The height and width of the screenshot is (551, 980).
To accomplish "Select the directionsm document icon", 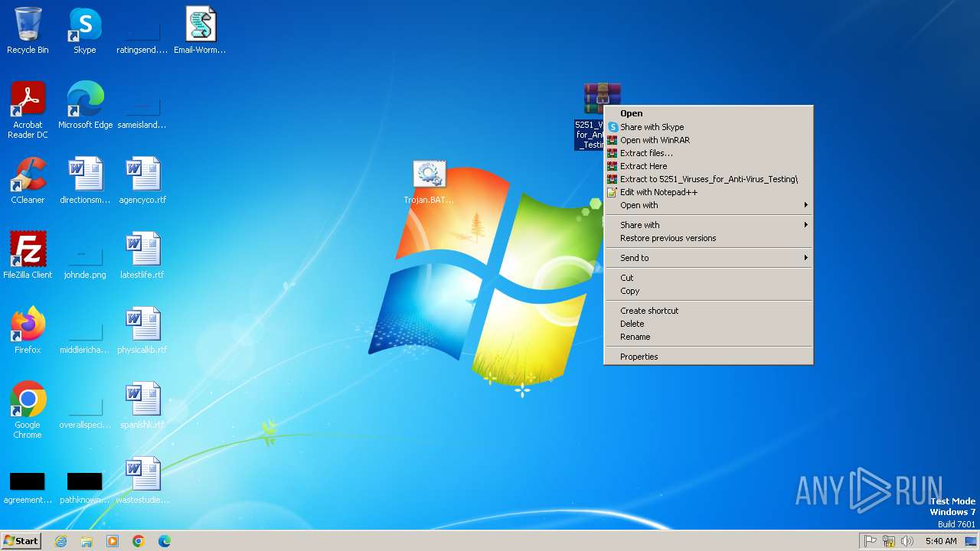I will [85, 181].
